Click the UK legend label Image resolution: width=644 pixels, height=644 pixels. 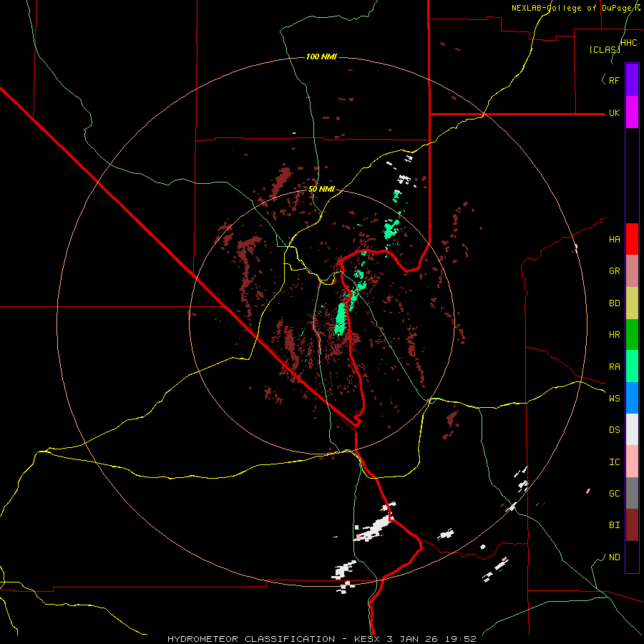pos(614,112)
